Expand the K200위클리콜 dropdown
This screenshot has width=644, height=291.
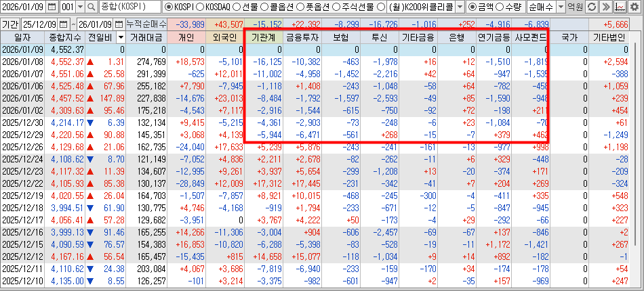point(461,7)
